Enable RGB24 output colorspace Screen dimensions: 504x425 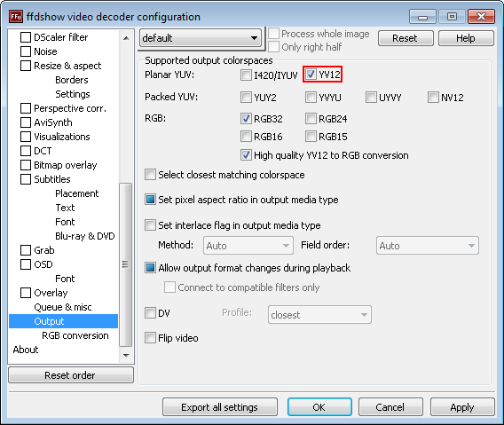311,119
